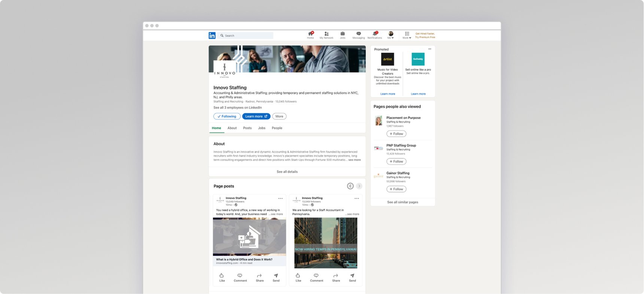Switch to the Jobs tab

pos(262,128)
